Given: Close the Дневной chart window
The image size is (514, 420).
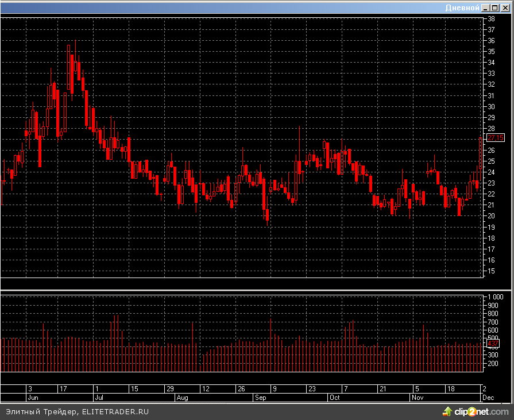Looking at the screenshot, I should tap(504, 7).
